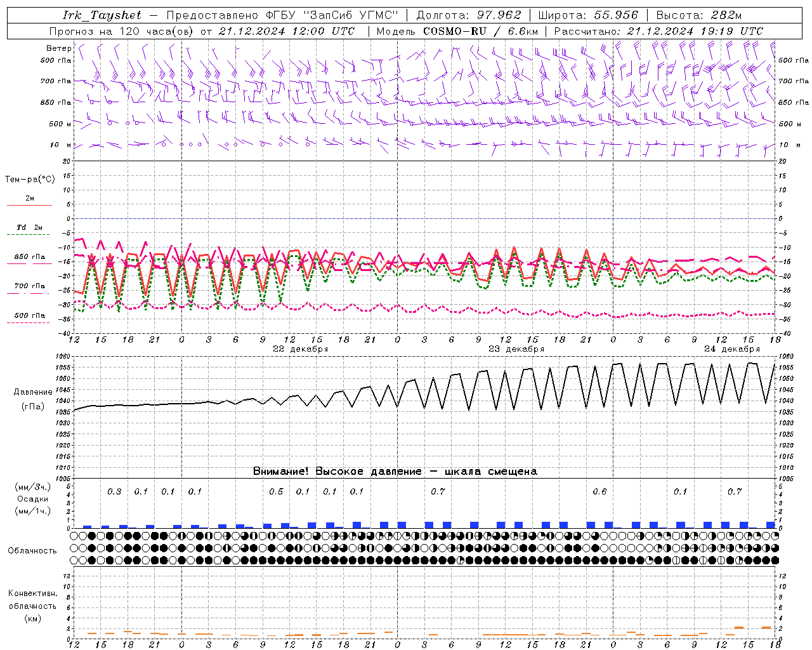Click the computed time Рассчитано: 21.12.2024 19:19 UTC

pyautogui.click(x=658, y=31)
